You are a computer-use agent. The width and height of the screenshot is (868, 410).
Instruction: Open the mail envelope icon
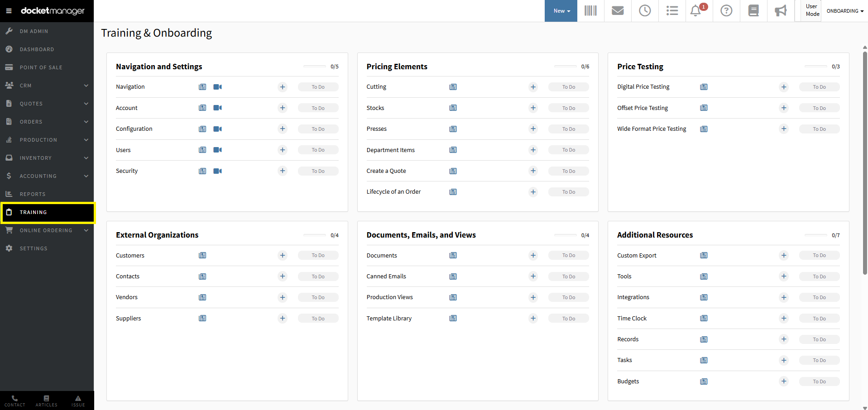[x=618, y=11]
